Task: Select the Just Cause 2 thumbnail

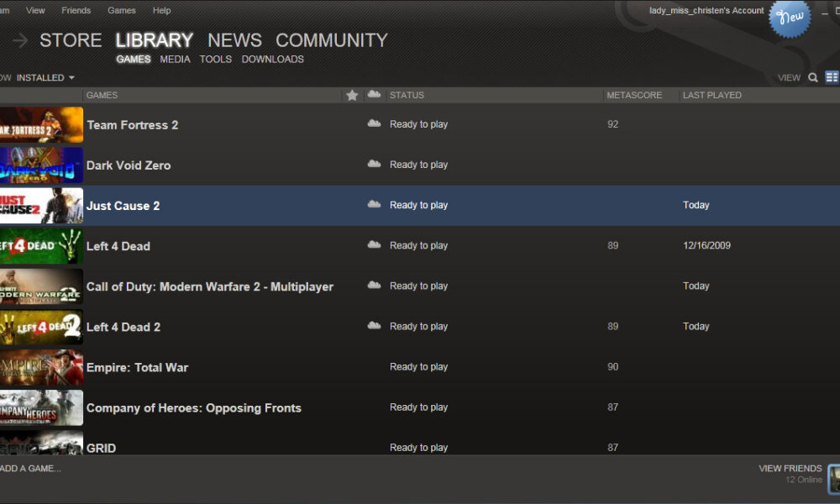Action: point(41,206)
